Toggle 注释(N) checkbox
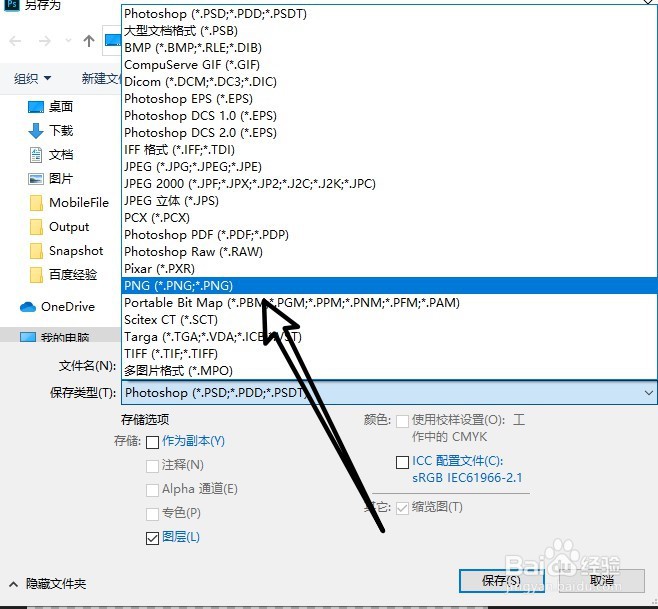This screenshot has width=658, height=609. point(152,466)
